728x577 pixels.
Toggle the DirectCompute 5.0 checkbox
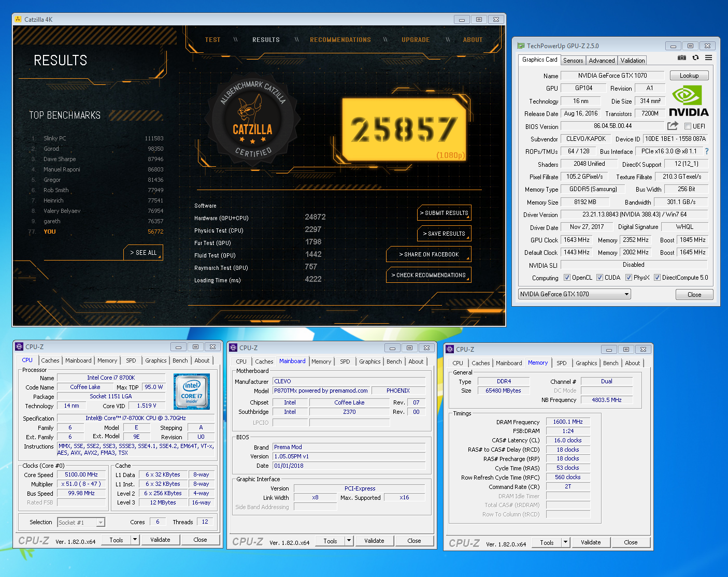pyautogui.click(x=657, y=278)
